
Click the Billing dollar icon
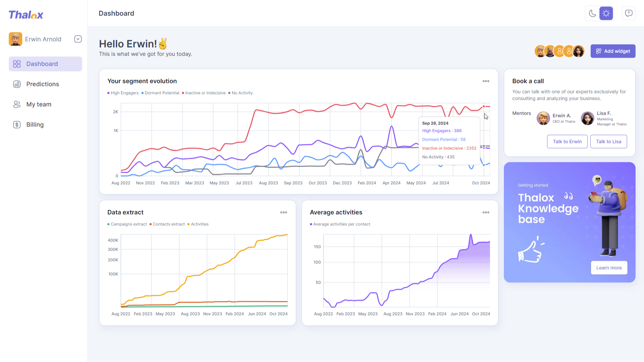click(x=17, y=124)
